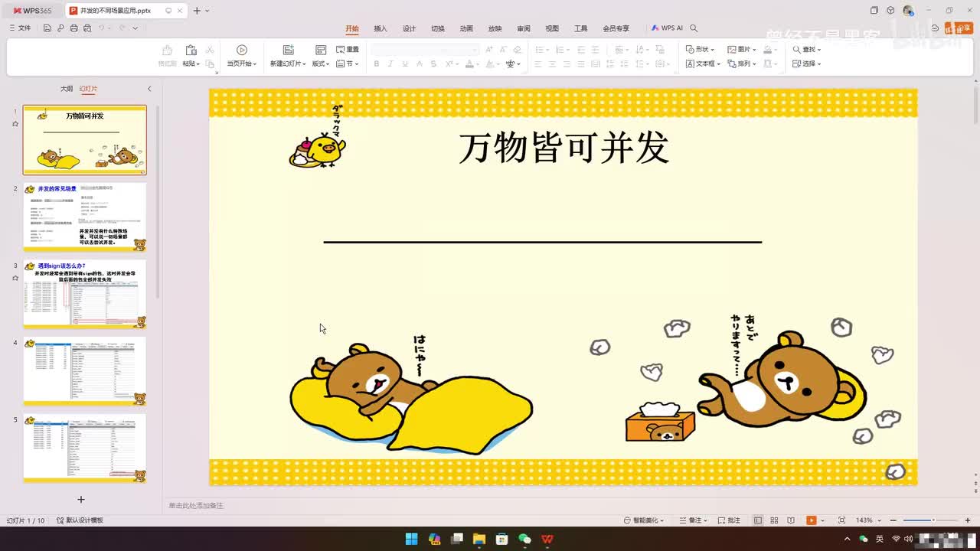Screen dimensions: 980x551
Task: Open the 排列 arrange dropdown
Action: [x=742, y=64]
